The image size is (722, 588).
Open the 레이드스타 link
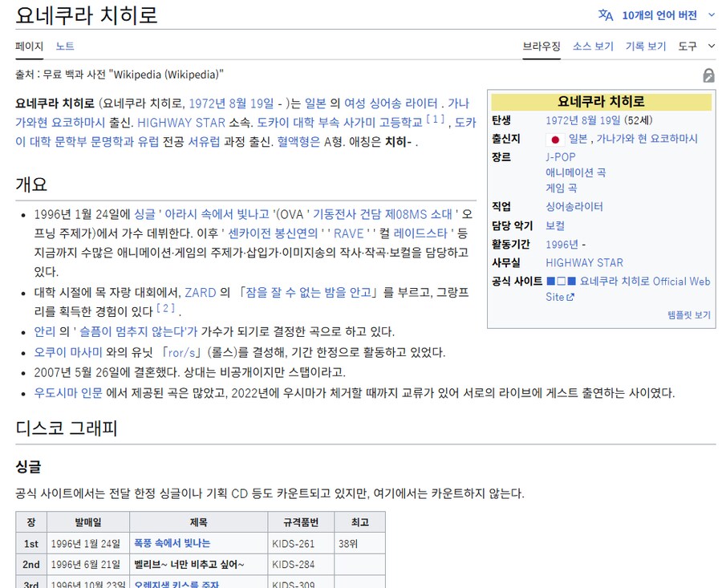[421, 233]
